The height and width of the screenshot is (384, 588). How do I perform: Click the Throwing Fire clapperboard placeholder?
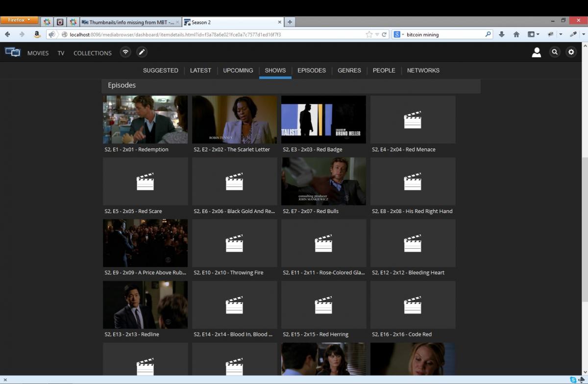[x=234, y=243]
